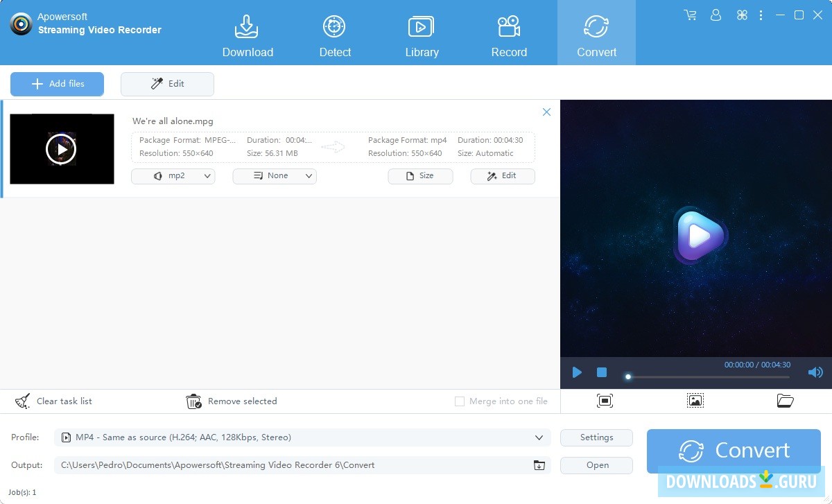Click the Apowersoft logo icon
This screenshot has width=832, height=504.
coord(21,24)
